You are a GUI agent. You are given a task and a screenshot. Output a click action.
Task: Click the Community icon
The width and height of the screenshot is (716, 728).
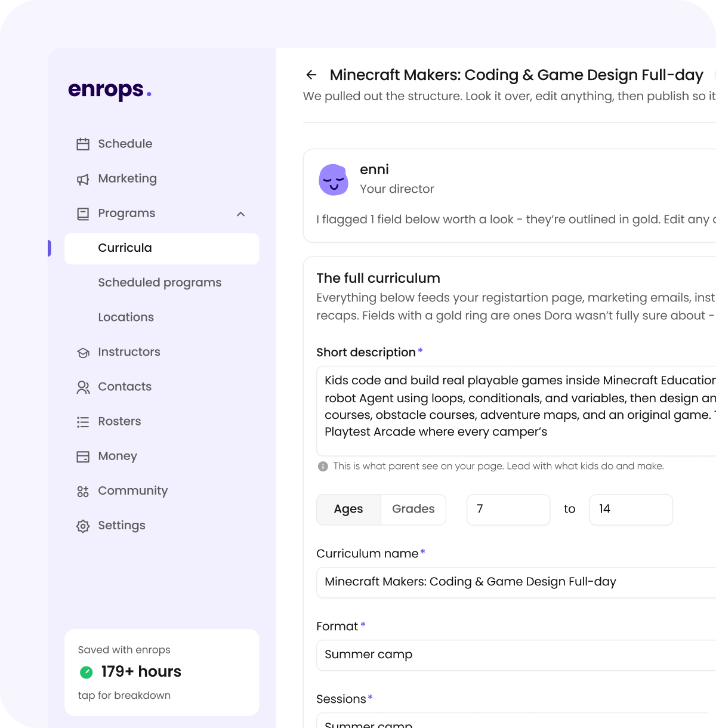point(83,491)
